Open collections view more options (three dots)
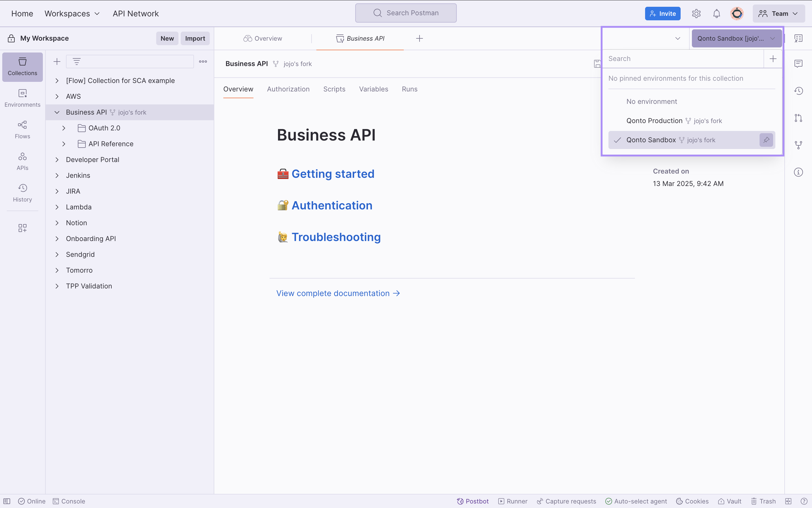This screenshot has width=812, height=508. 203,62
